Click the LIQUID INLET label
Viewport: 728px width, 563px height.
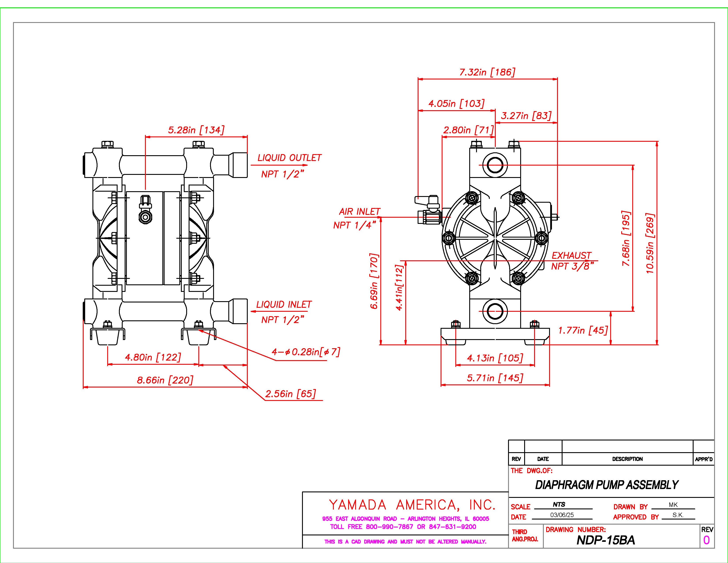(x=284, y=304)
